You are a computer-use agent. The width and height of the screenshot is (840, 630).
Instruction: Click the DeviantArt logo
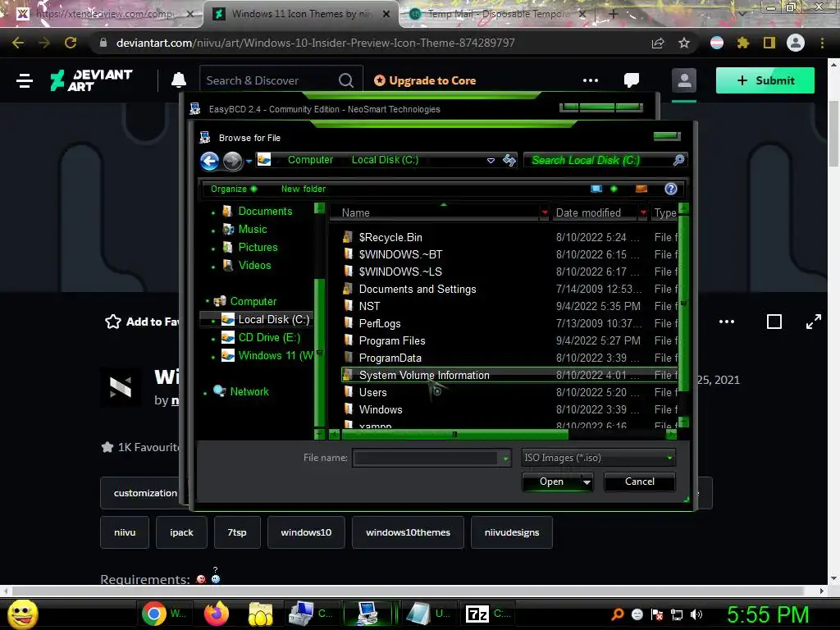pos(91,80)
